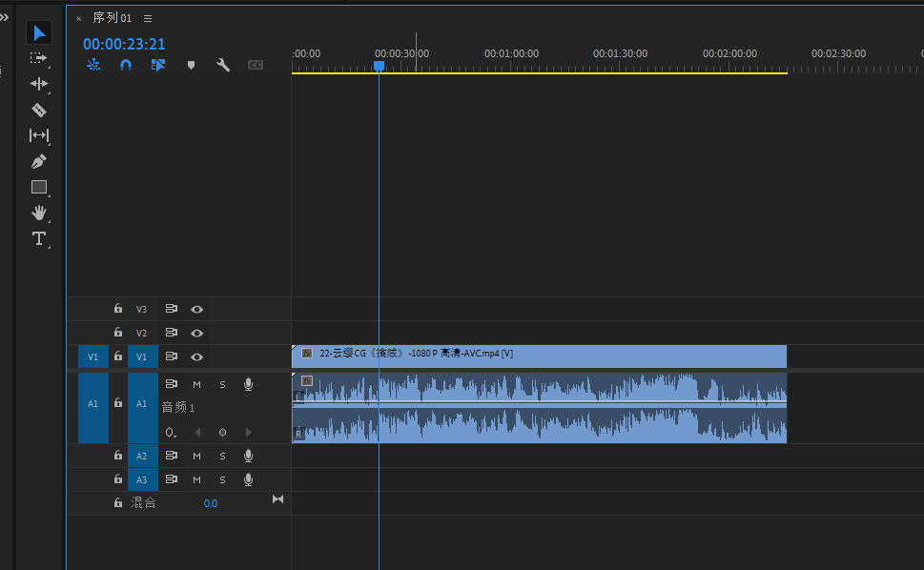The width and height of the screenshot is (924, 570).
Task: Select the Slip tool
Action: click(39, 135)
